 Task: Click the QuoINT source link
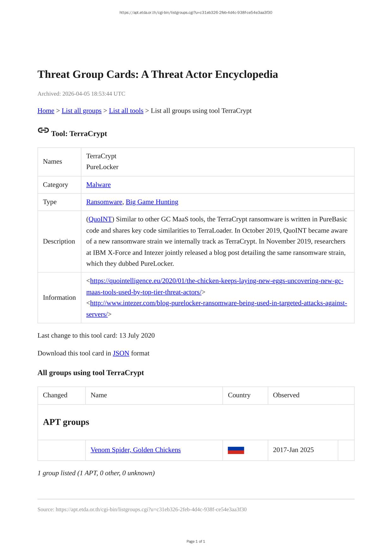[x=100, y=219]
